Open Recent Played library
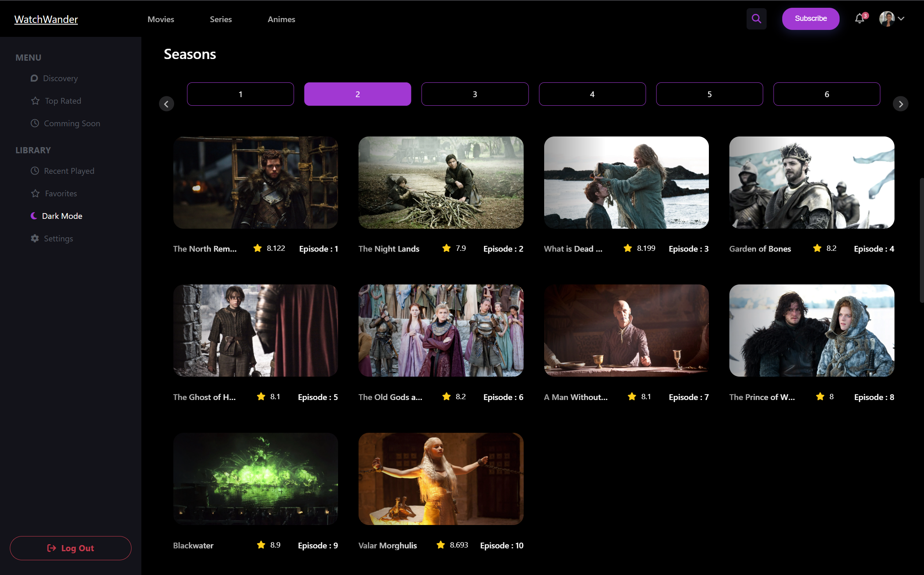 coord(69,171)
